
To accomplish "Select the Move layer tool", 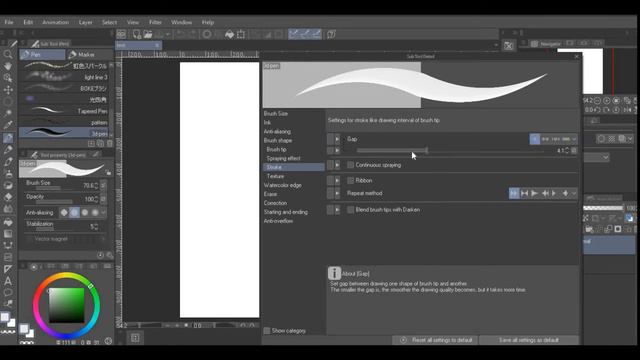I will click(8, 90).
